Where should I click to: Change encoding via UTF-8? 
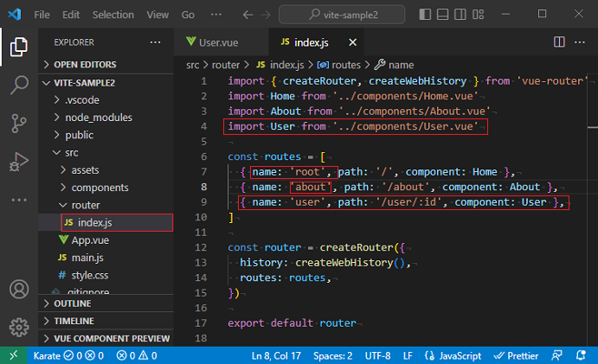tap(377, 355)
